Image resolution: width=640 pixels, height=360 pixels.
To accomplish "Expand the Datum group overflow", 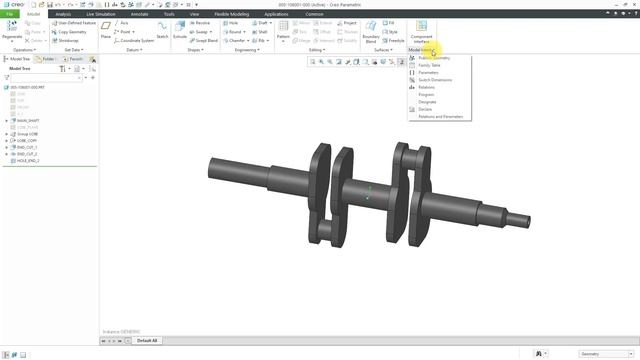I will coord(134,50).
